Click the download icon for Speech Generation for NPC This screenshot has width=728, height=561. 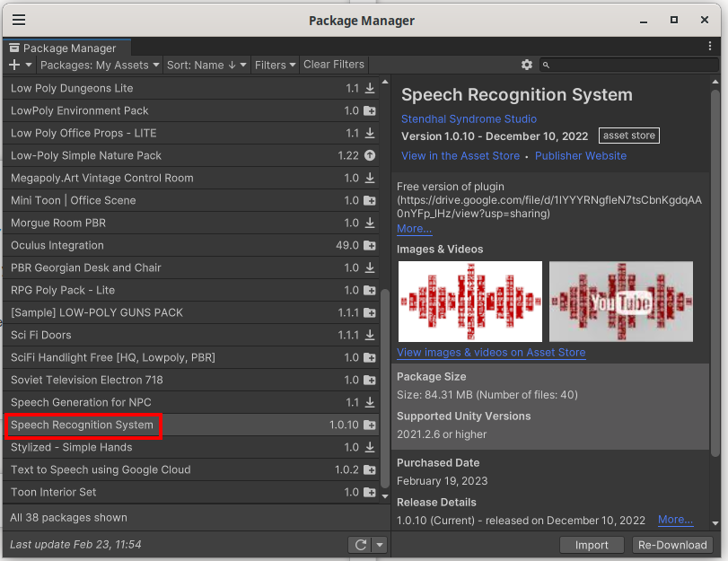(369, 402)
